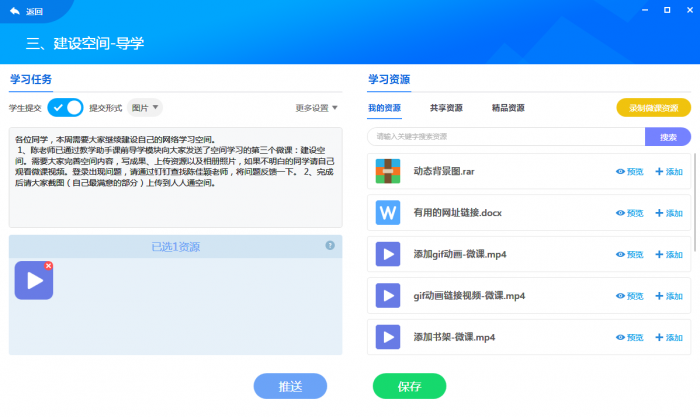Image resolution: width=700 pixels, height=417 pixels.
Task: Click the 返回 back arrow icon
Action: [14, 11]
